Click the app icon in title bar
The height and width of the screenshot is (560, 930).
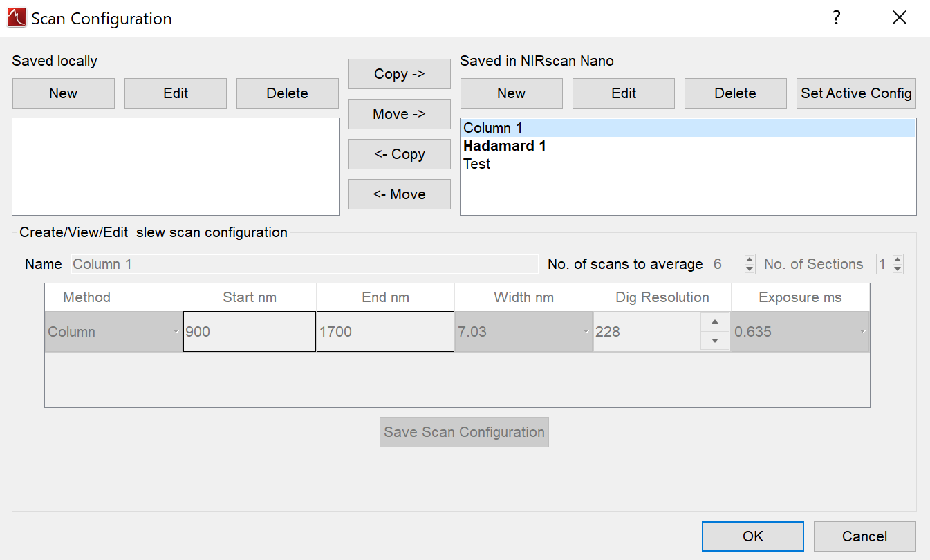tap(15, 18)
